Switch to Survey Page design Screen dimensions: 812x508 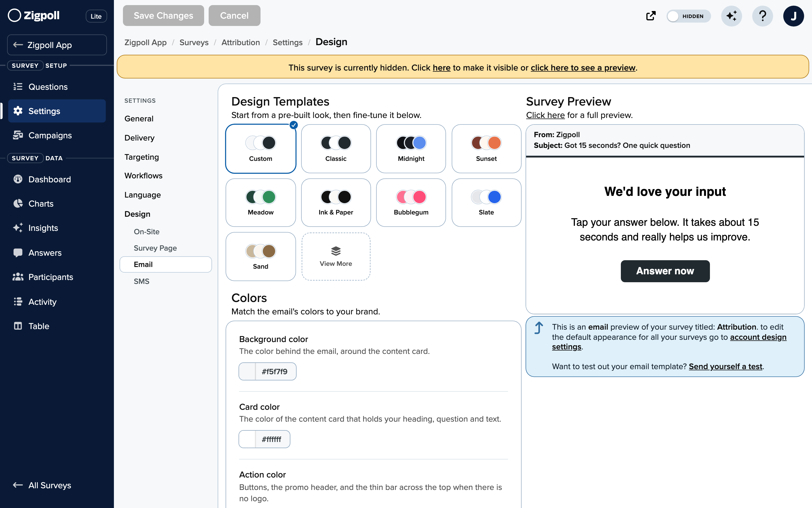coord(155,248)
